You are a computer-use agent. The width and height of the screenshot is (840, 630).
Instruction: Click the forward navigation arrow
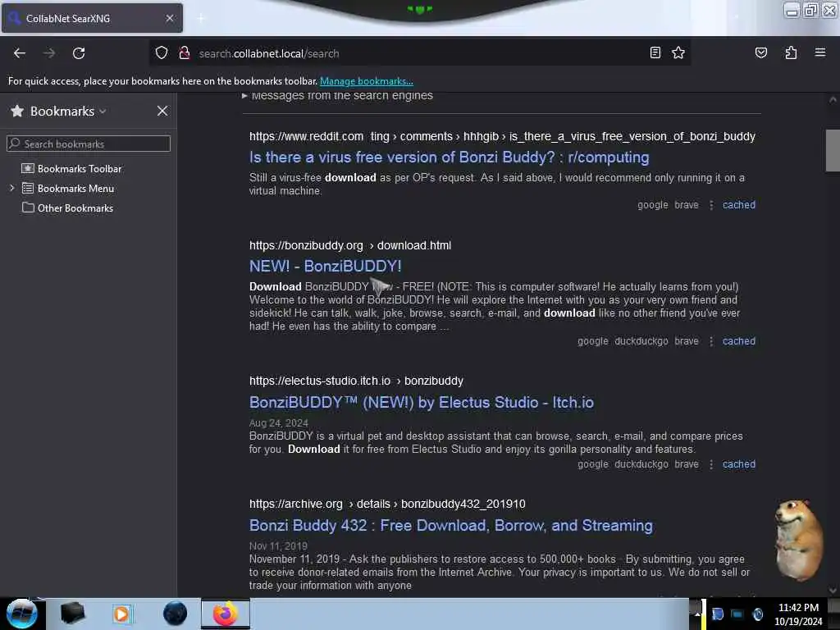(x=49, y=53)
